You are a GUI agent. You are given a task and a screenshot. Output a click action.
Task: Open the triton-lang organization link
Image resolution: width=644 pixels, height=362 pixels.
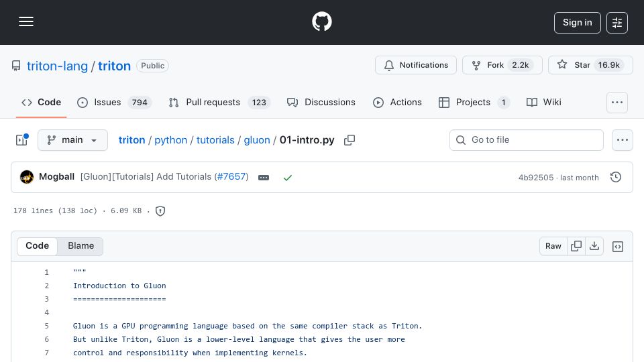pyautogui.click(x=57, y=66)
